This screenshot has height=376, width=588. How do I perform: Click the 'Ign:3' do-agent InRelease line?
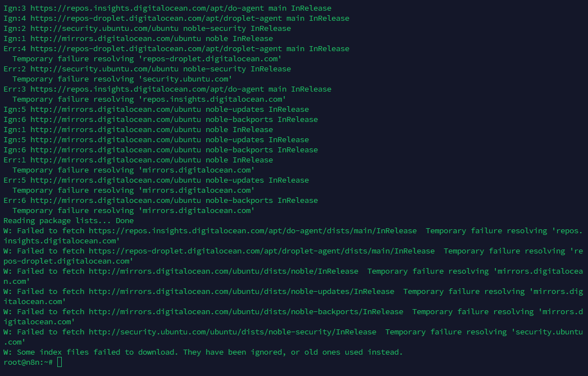point(167,8)
